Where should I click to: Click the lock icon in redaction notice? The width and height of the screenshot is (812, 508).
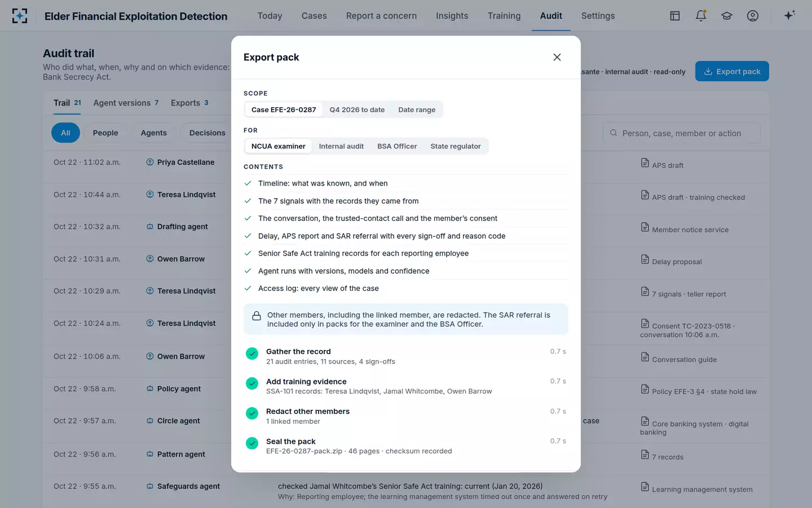257,316
